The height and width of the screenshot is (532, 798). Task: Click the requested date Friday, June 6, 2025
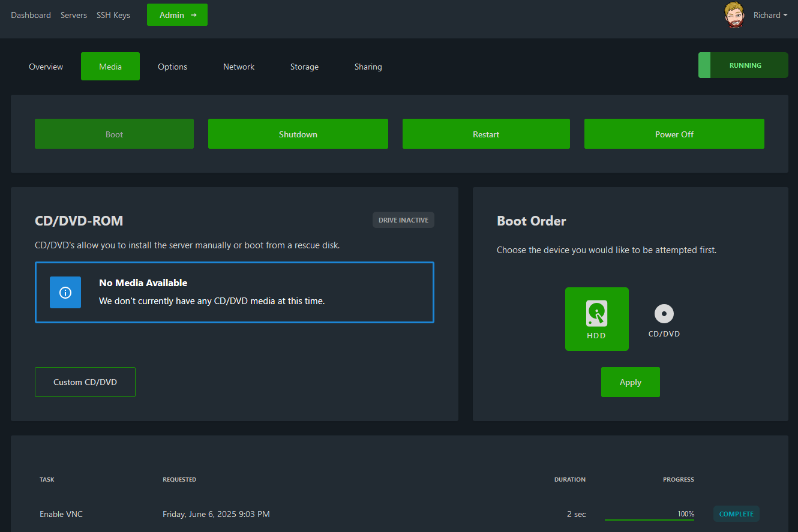coord(216,514)
